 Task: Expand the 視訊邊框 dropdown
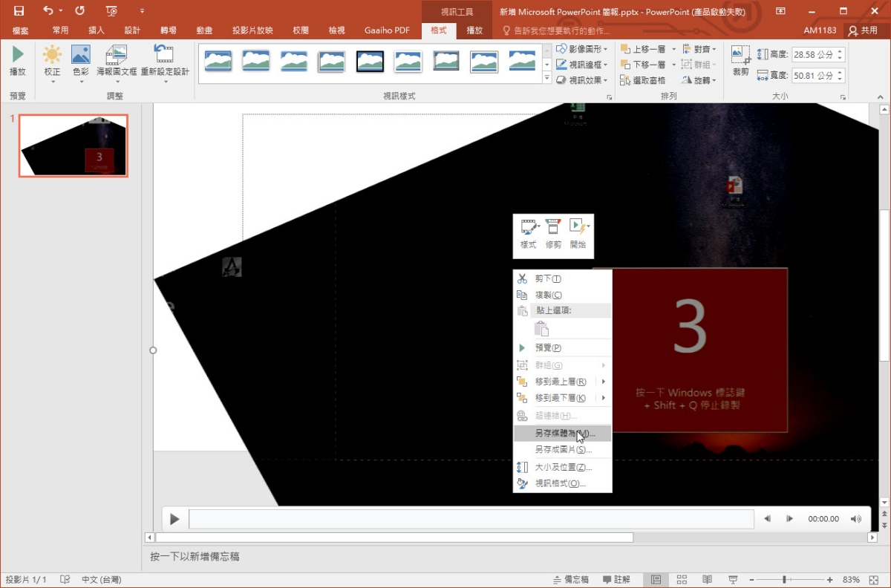point(583,65)
